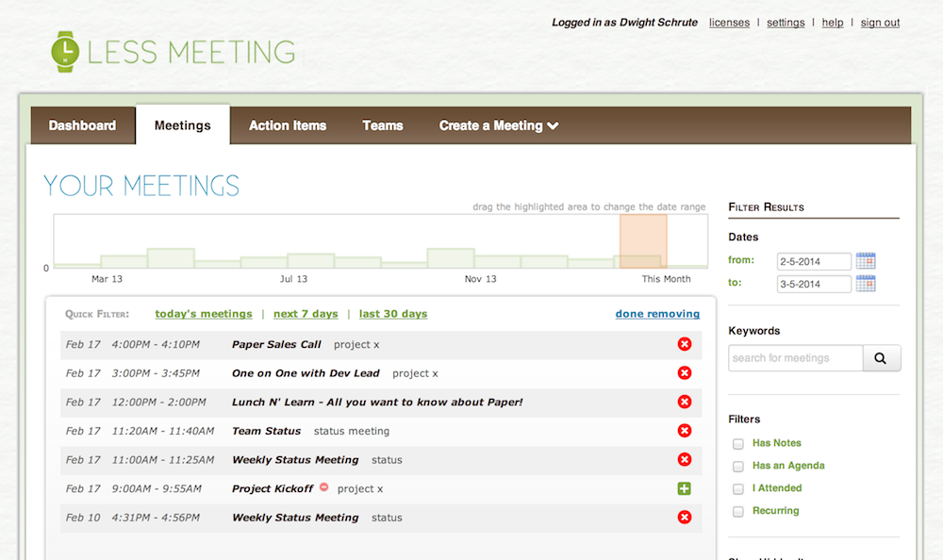Open the settings link

click(786, 23)
